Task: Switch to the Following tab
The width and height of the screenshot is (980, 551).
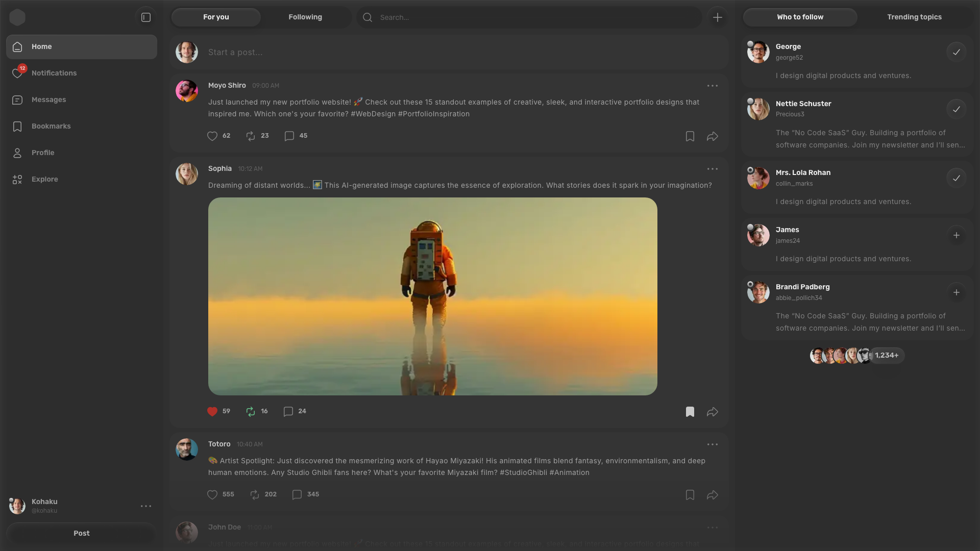Action: point(305,17)
